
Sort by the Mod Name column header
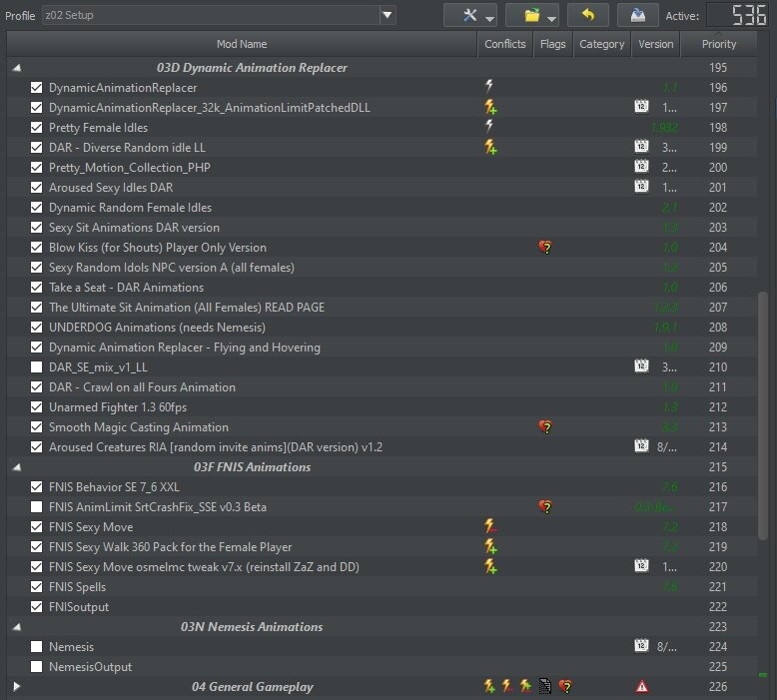242,44
